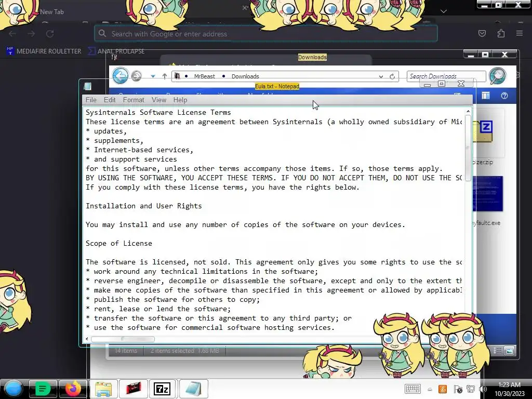Open the on-screen keyboard tray icon

[413, 389]
